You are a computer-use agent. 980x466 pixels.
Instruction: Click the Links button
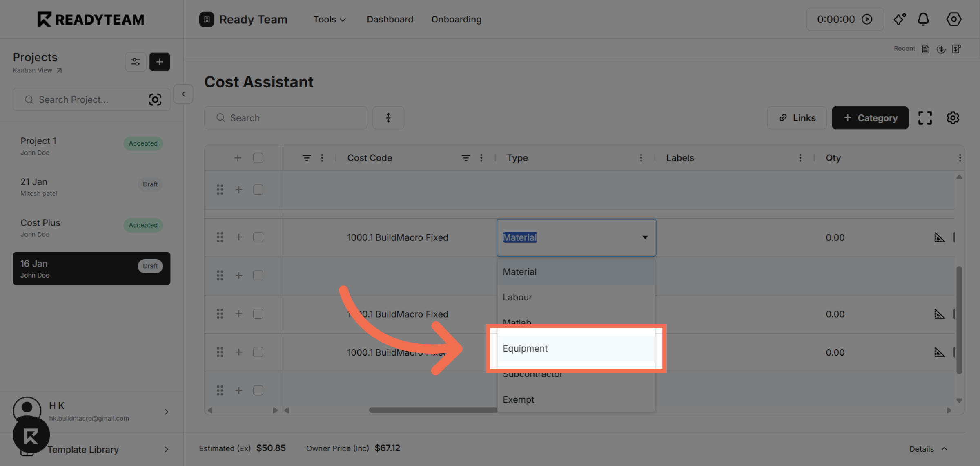point(796,118)
